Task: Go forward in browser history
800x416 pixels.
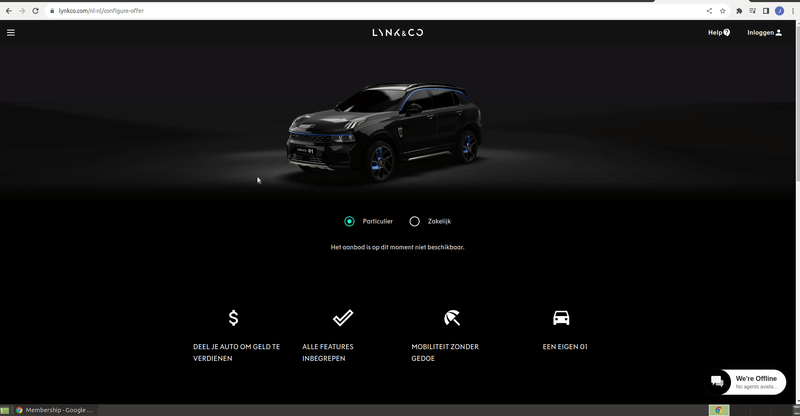Action: 22,11
